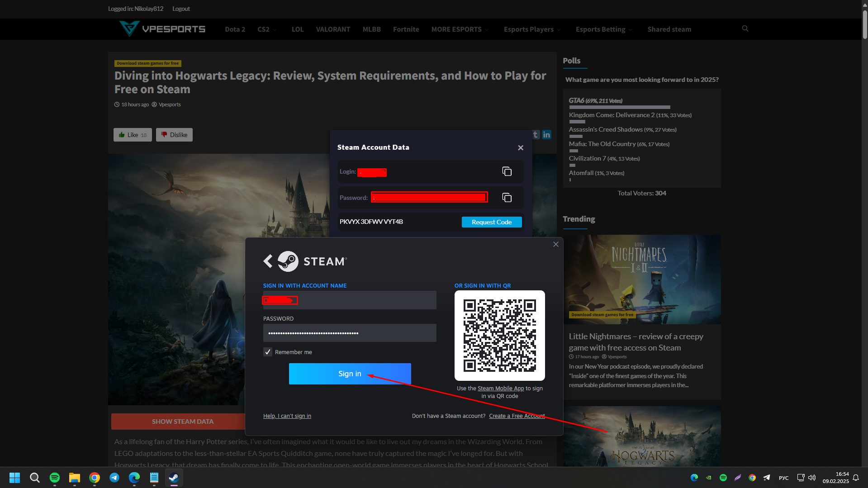Screen dimensions: 868x488
Task: Click the Request Code button
Action: [x=492, y=222]
